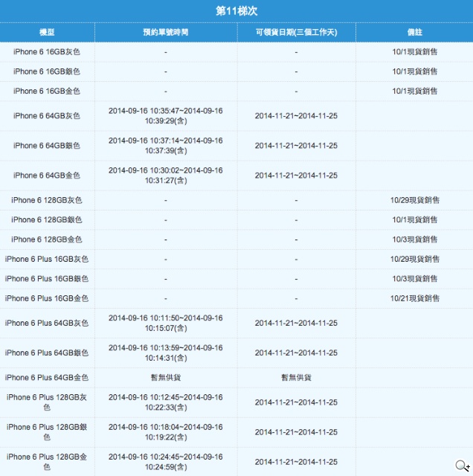
Task: Click the 機型 column header
Action: coord(47,32)
